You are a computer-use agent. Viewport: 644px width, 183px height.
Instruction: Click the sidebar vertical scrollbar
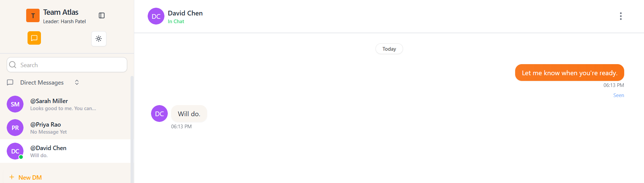[x=132, y=128]
